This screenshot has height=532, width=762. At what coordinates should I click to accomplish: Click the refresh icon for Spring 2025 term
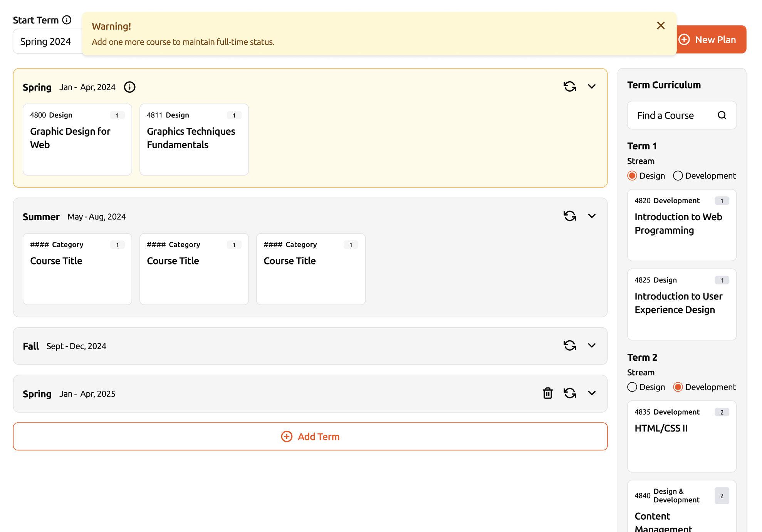pos(570,393)
